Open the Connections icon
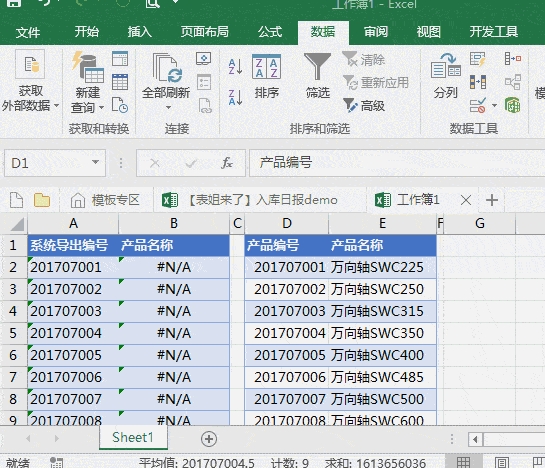The image size is (545, 468). tap(204, 58)
